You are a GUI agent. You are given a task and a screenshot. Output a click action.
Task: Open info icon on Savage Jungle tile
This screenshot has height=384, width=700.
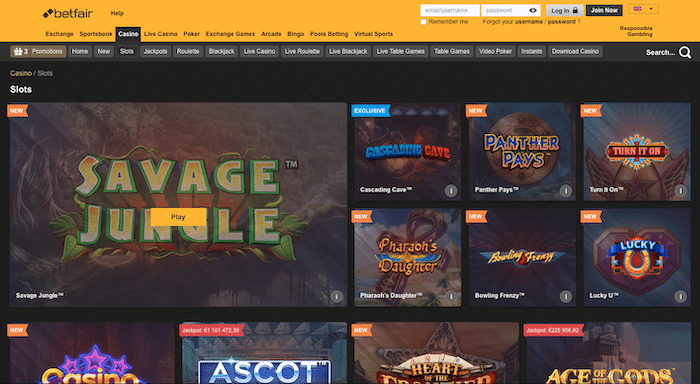pyautogui.click(x=337, y=296)
